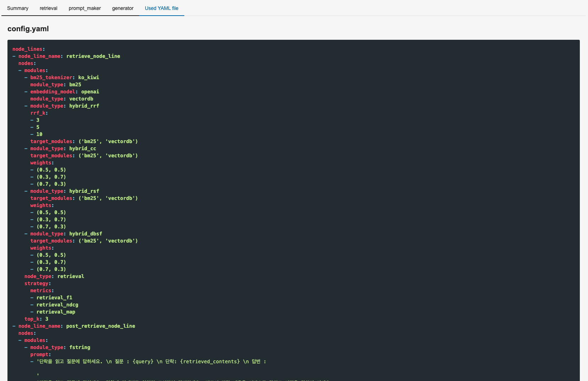
Task: Click the bm25_tokenizer key in the YAML
Action: coord(51,77)
